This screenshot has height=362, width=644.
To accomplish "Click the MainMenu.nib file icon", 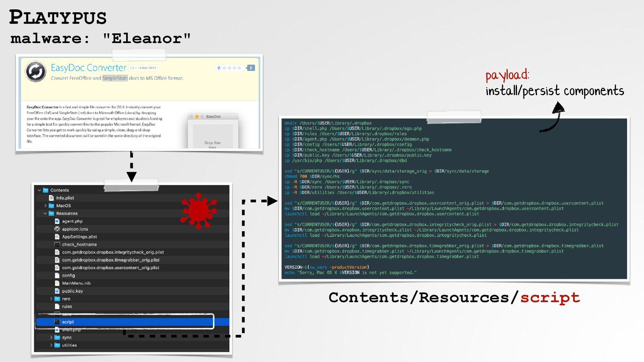I will (57, 283).
